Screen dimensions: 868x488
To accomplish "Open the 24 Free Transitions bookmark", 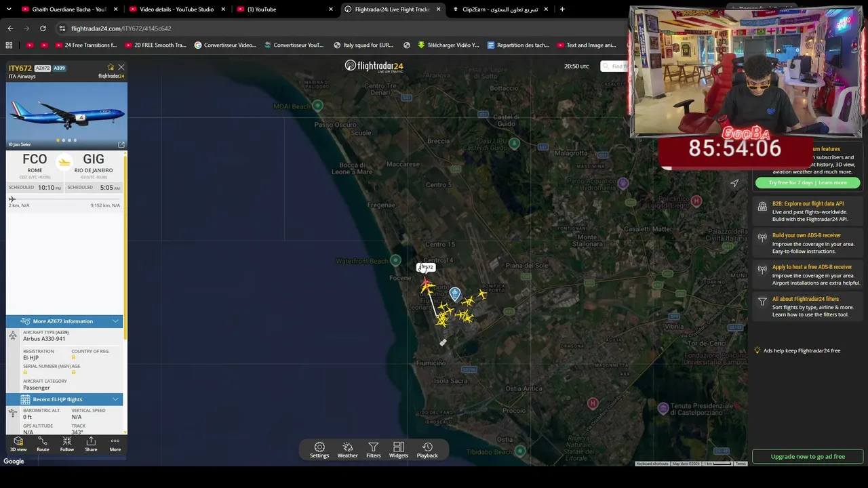I will point(84,45).
